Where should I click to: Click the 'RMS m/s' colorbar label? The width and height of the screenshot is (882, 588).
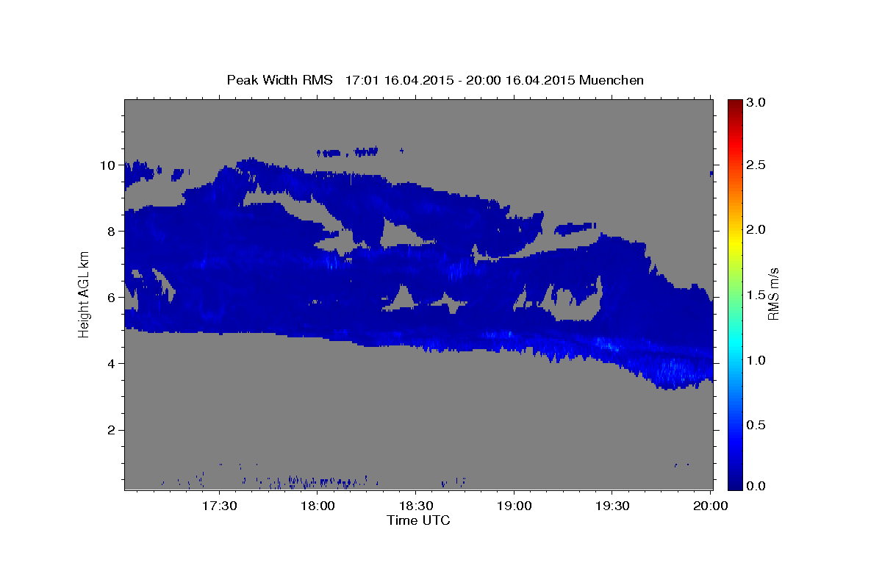pos(773,293)
